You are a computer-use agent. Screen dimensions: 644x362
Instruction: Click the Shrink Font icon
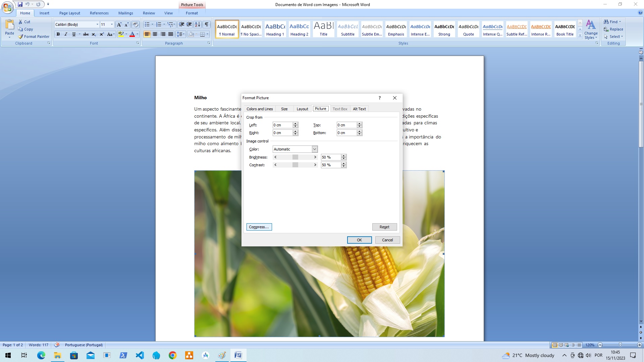click(x=126, y=24)
